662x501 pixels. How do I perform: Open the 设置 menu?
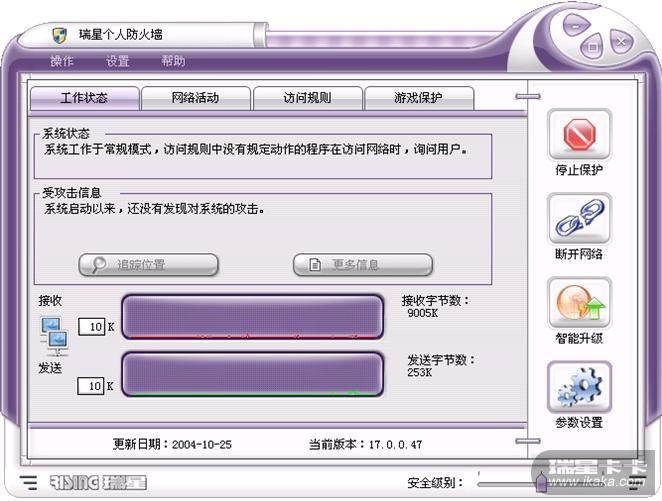click(x=117, y=61)
